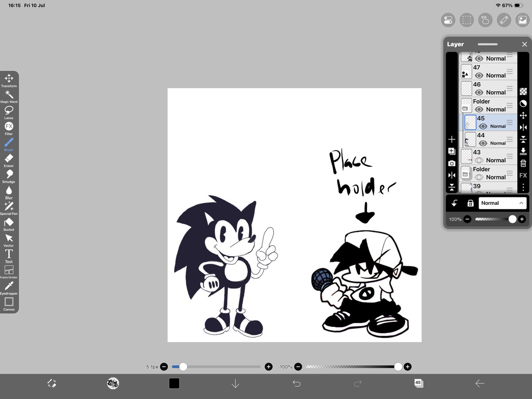Tap the down arrow to hide toolbars

point(235,383)
